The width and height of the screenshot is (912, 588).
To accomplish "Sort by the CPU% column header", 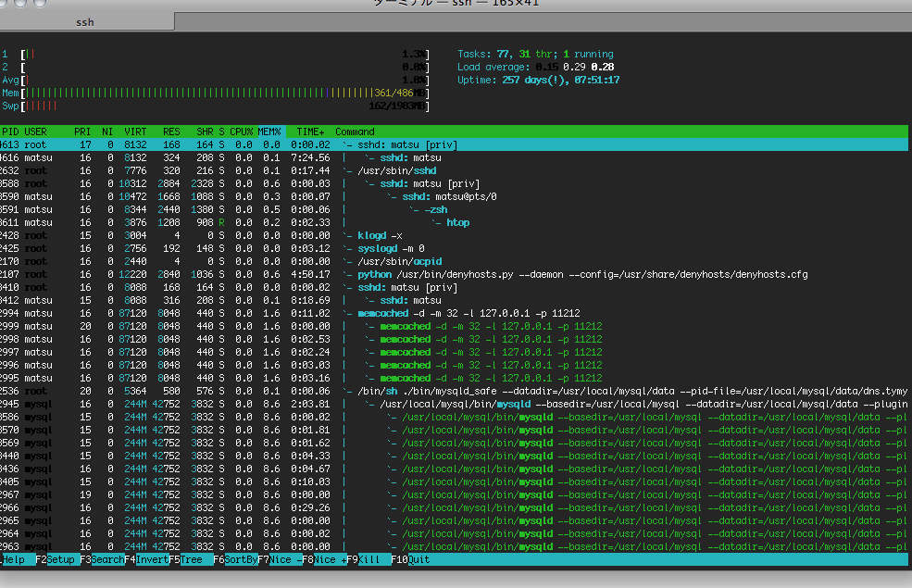I will pyautogui.click(x=241, y=131).
